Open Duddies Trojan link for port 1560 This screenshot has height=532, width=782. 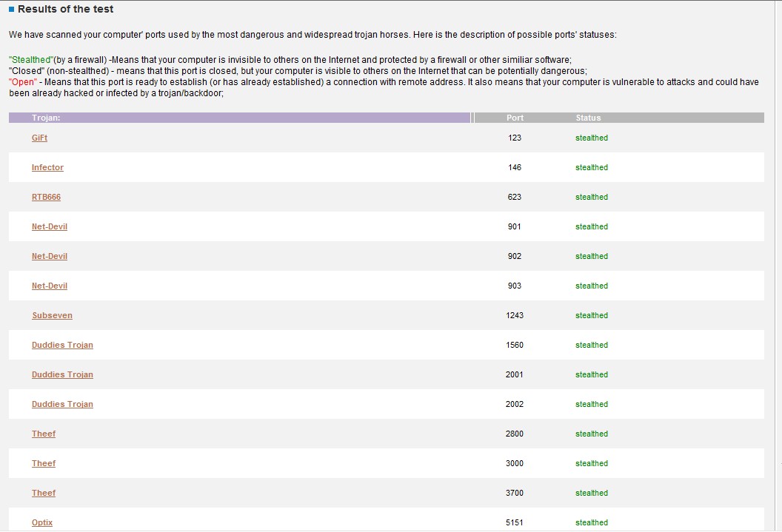point(62,346)
